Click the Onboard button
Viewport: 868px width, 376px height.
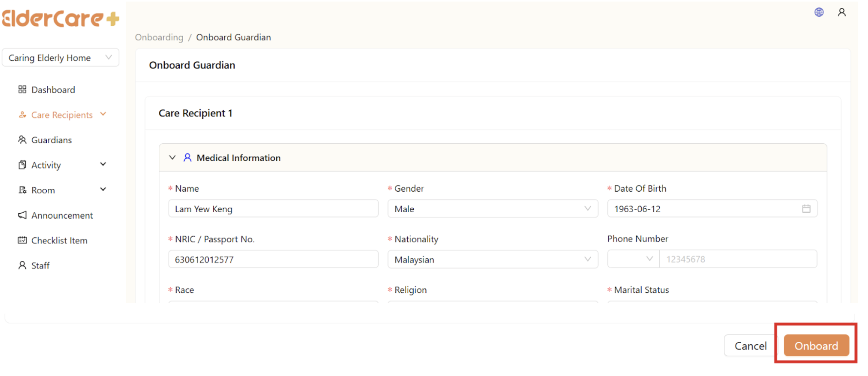click(x=816, y=346)
